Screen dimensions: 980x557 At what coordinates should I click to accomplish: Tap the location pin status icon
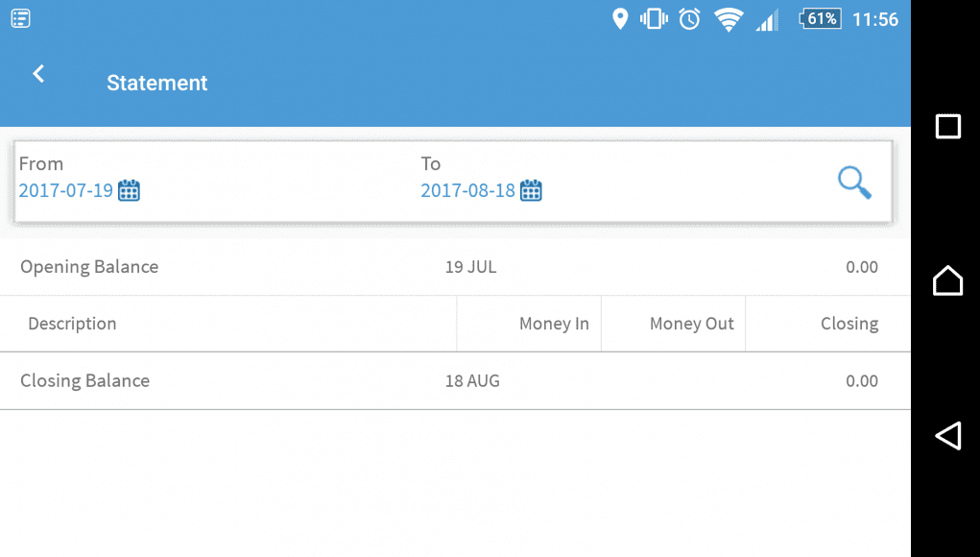tap(619, 19)
